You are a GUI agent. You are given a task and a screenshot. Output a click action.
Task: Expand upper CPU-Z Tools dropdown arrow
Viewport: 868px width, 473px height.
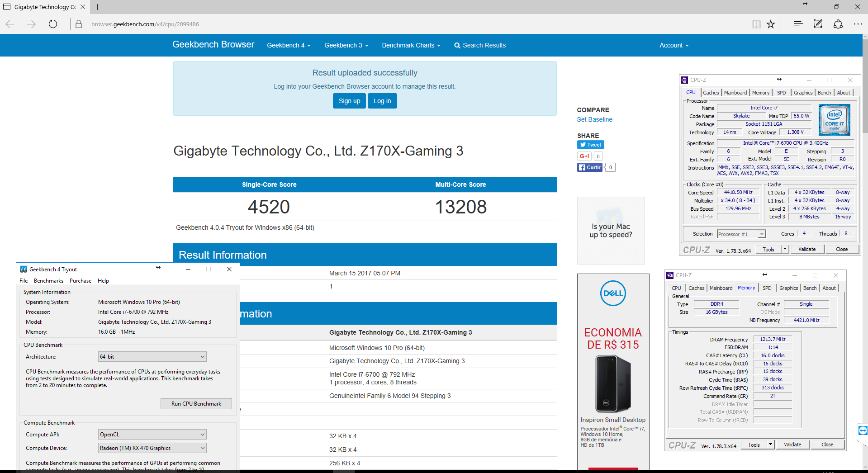(x=785, y=249)
